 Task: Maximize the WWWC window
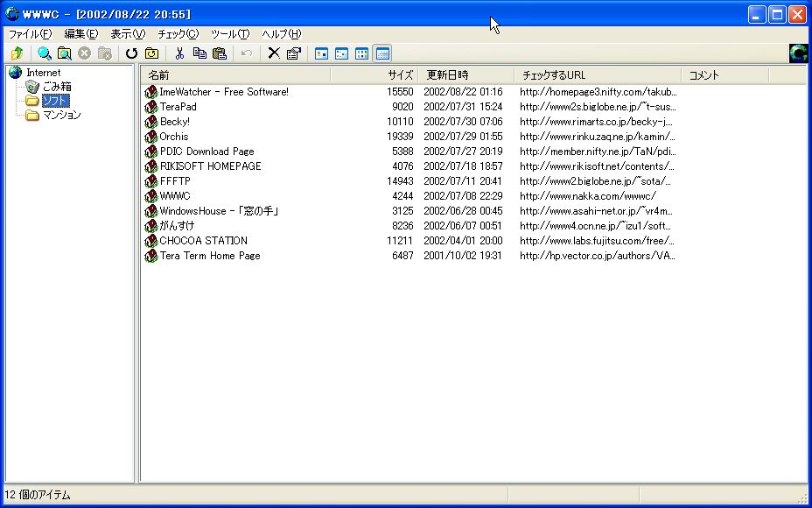click(777, 15)
